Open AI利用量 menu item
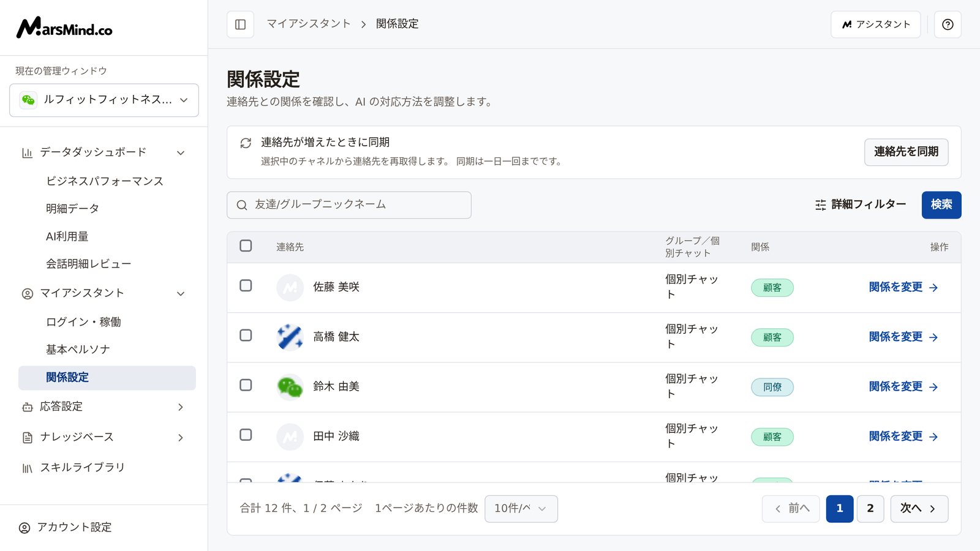The image size is (980, 551). [67, 236]
